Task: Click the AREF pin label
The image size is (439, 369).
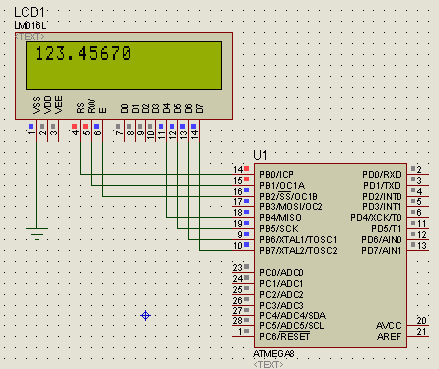Action: [x=389, y=337]
